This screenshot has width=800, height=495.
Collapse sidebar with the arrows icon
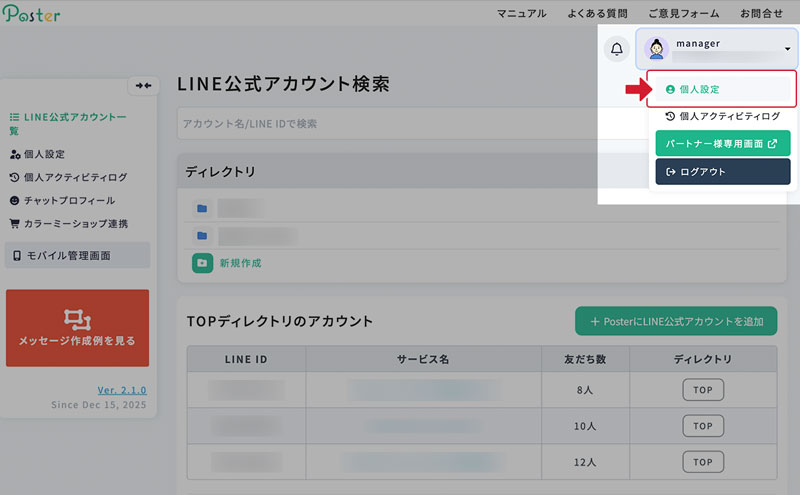[x=145, y=86]
